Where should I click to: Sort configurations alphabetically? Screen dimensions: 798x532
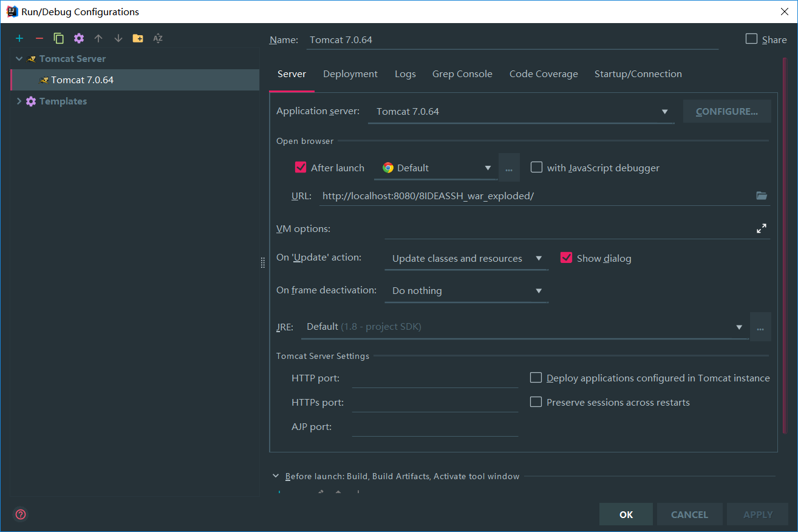[158, 38]
